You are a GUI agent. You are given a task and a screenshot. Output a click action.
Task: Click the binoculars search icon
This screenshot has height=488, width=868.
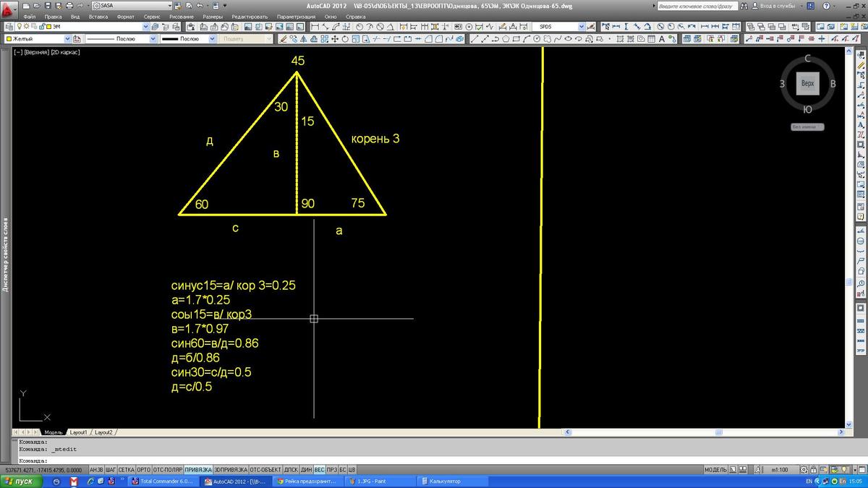[744, 6]
